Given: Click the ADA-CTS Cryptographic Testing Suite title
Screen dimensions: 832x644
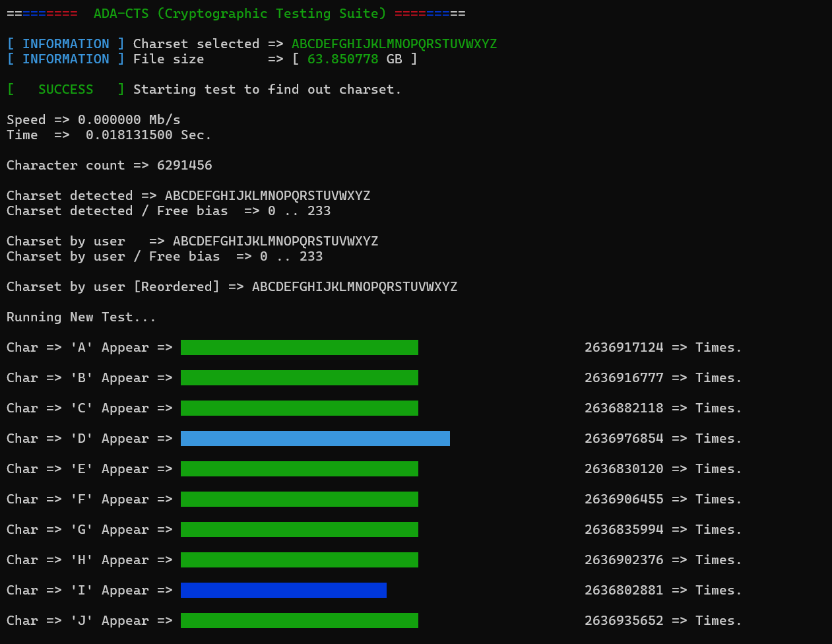Looking at the screenshot, I should pyautogui.click(x=240, y=14).
